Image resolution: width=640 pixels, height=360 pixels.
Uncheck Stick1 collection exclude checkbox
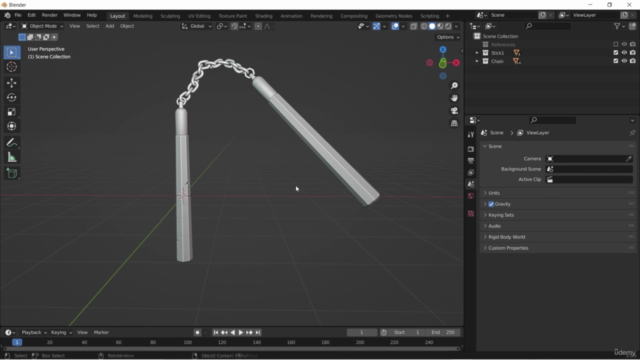616,53
